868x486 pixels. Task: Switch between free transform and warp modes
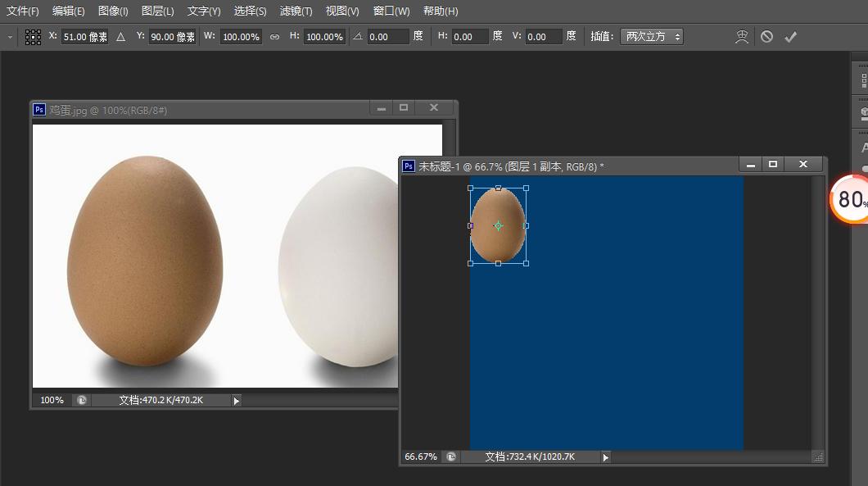click(741, 36)
